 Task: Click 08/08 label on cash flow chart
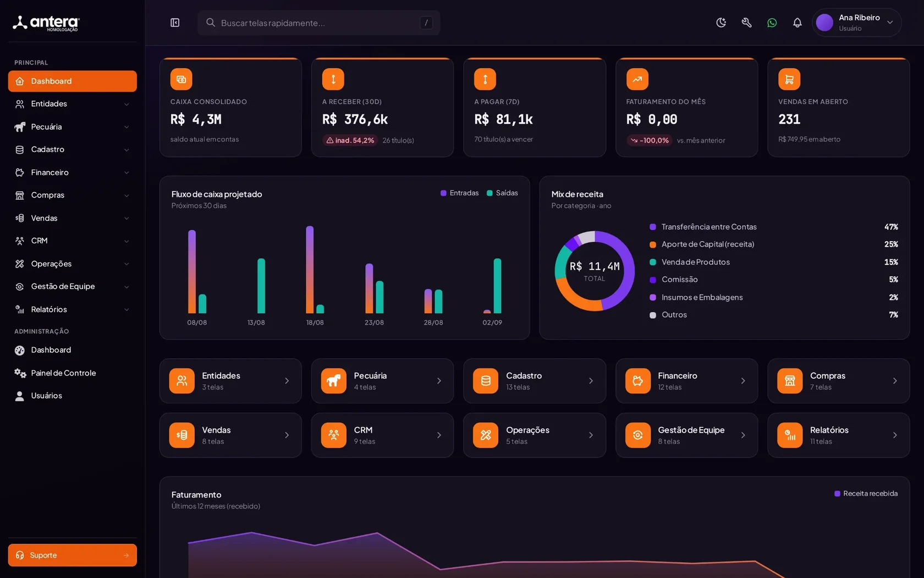pyautogui.click(x=197, y=323)
